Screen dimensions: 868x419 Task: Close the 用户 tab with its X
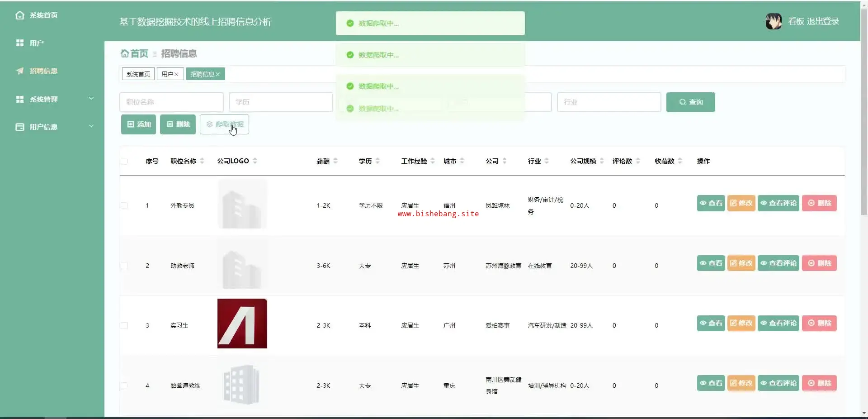[x=176, y=74]
